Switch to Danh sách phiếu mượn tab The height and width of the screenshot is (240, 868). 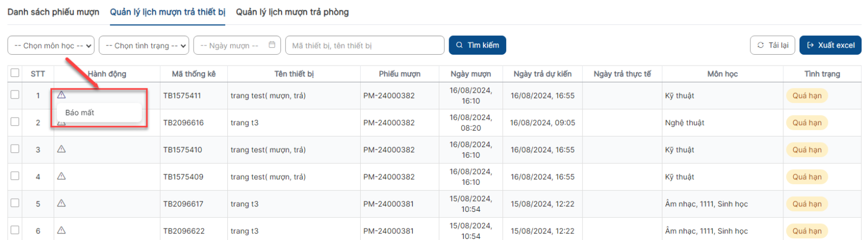tap(53, 12)
